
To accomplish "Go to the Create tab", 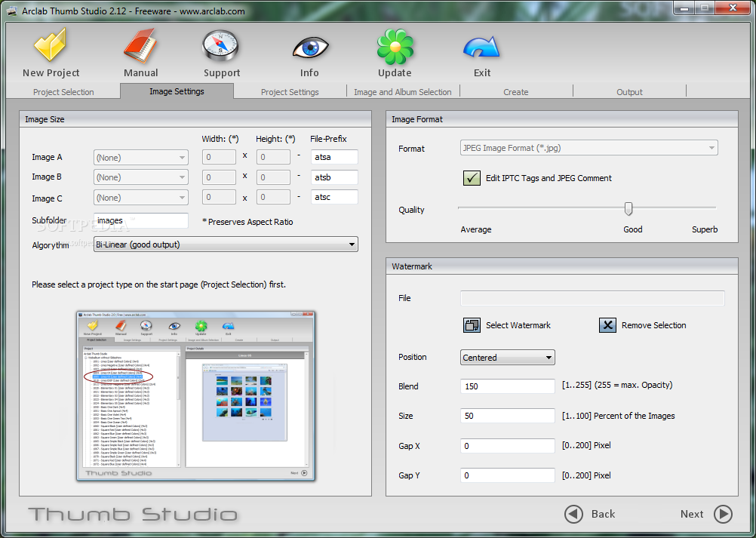I will 516,91.
